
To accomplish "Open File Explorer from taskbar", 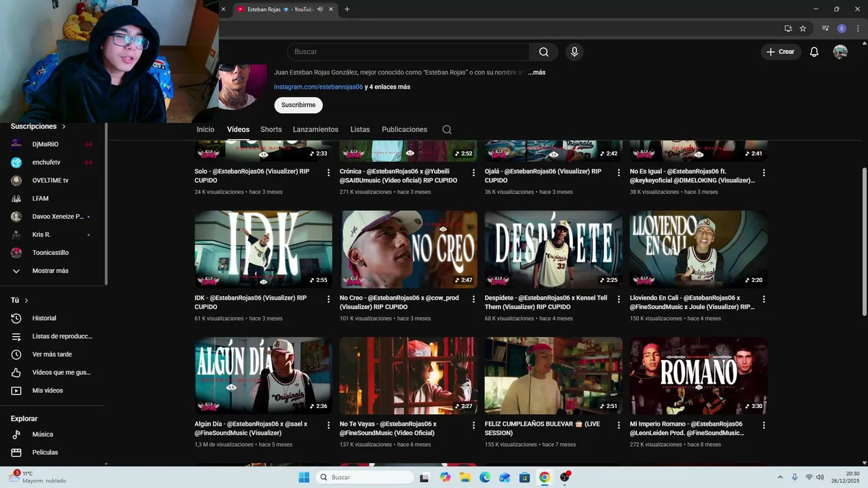I will coord(465,477).
